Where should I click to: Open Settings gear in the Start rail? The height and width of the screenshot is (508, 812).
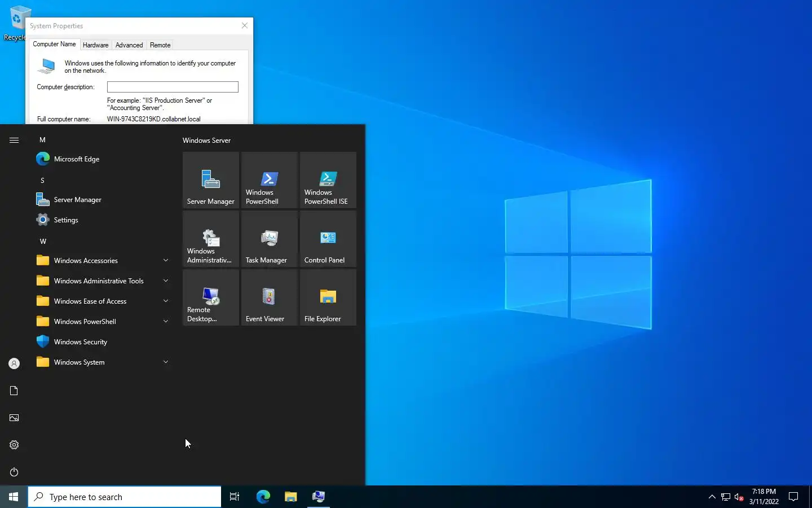tap(14, 445)
